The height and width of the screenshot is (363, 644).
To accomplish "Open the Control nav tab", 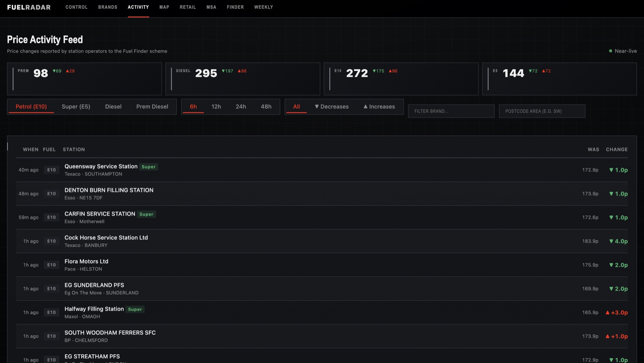I will tap(76, 7).
